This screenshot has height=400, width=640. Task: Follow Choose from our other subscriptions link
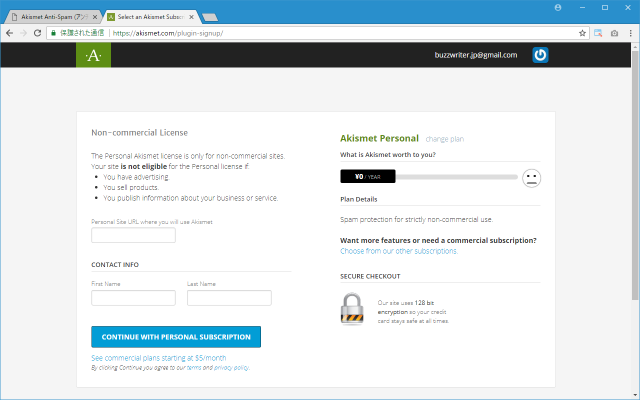click(x=399, y=251)
